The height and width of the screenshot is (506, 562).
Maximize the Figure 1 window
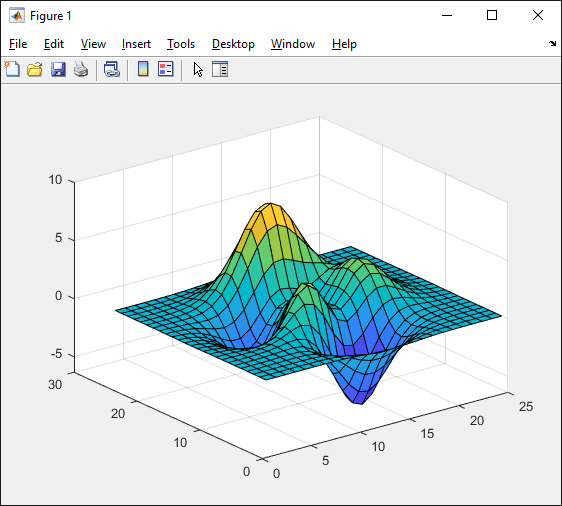click(492, 15)
